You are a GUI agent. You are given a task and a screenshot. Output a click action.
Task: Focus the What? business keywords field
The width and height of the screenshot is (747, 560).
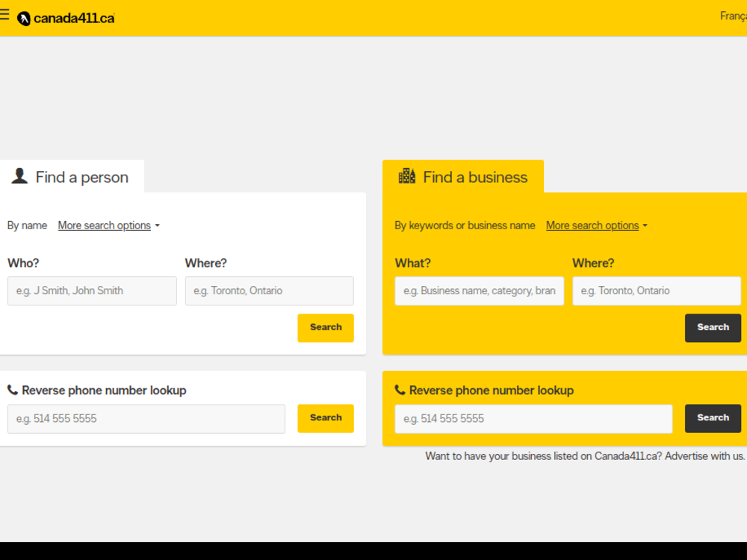coord(480,291)
